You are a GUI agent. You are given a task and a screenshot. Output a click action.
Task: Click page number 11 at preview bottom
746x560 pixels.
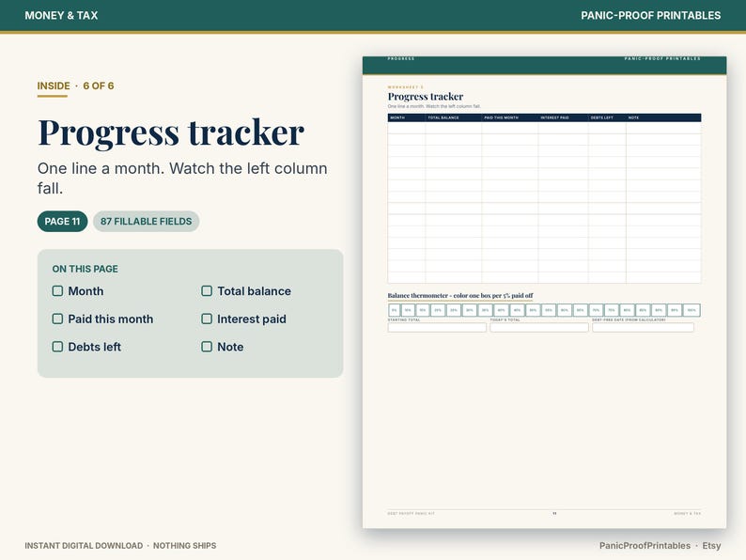[554, 513]
